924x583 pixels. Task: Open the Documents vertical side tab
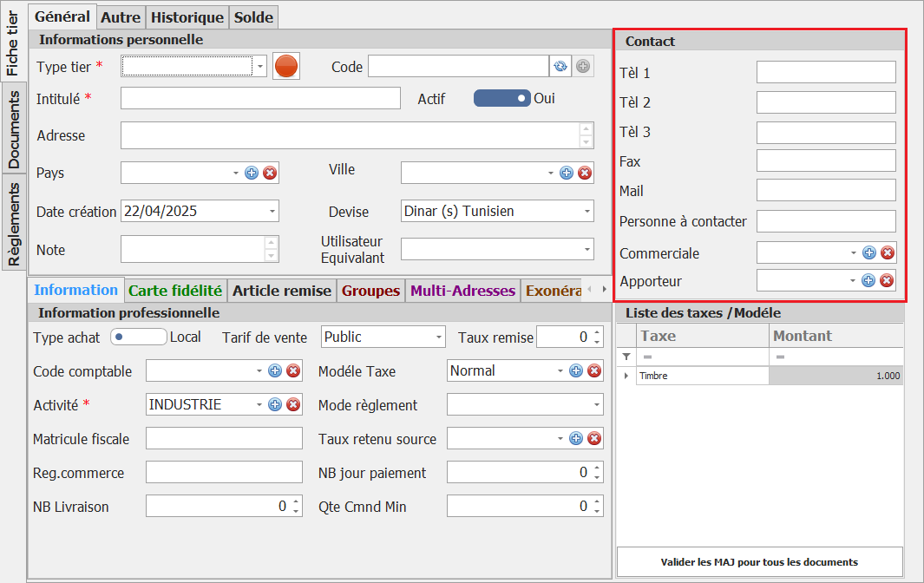(13, 129)
